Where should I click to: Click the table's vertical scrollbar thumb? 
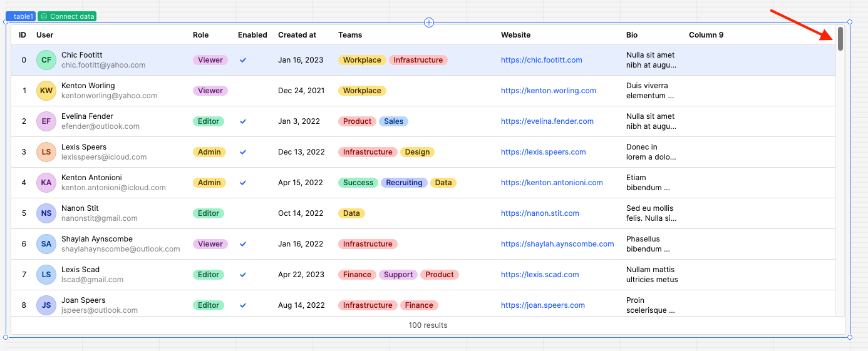840,39
